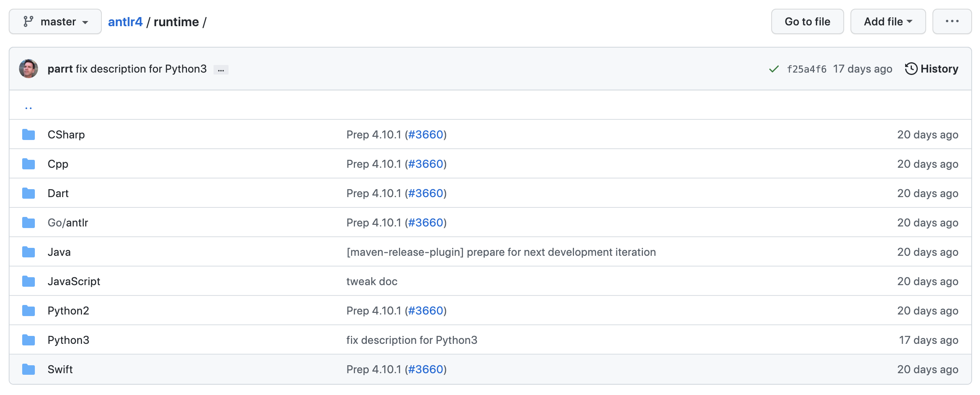Expand the Add file dropdown
Image resolution: width=980 pixels, height=395 pixels.
pyautogui.click(x=888, y=21)
